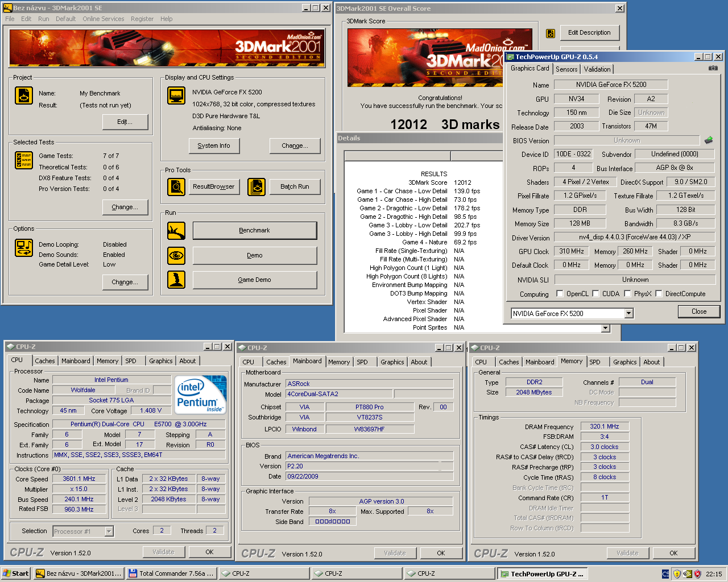The width and height of the screenshot is (728, 582).
Task: Click the ASRock manufacturer field
Action: point(369,384)
